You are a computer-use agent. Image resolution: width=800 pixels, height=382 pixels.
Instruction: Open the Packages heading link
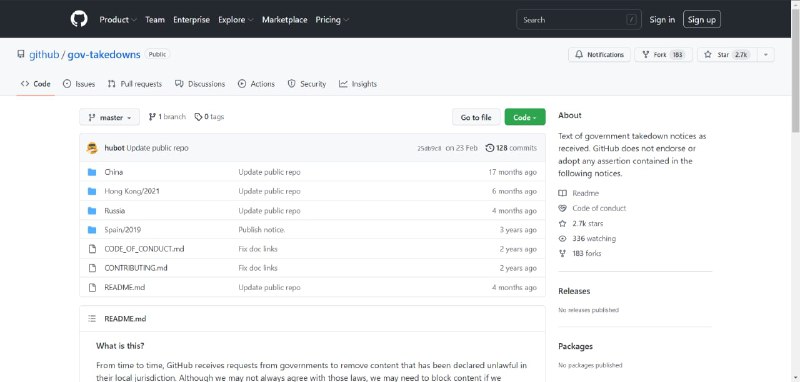(x=576, y=346)
